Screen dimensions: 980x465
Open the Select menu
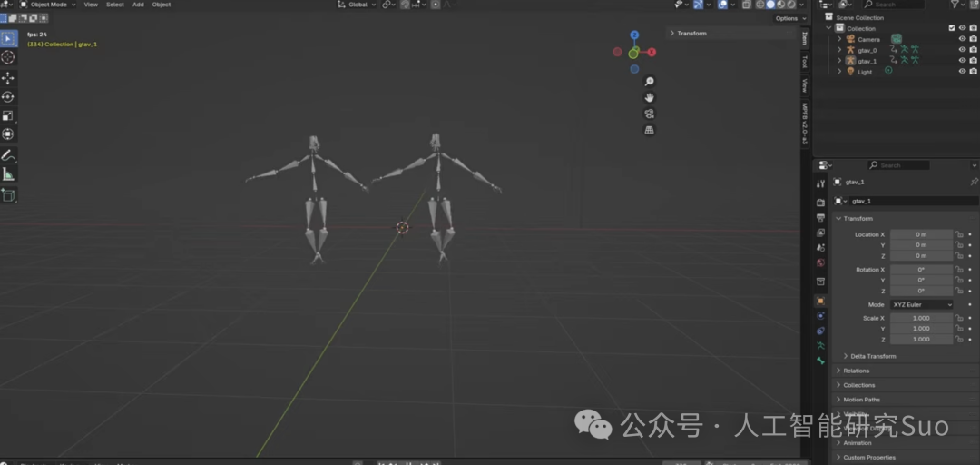pyautogui.click(x=115, y=5)
